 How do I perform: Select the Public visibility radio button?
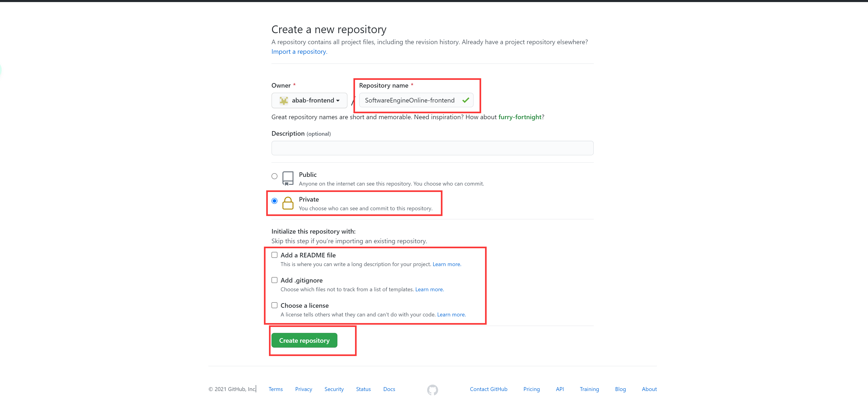[x=275, y=176]
